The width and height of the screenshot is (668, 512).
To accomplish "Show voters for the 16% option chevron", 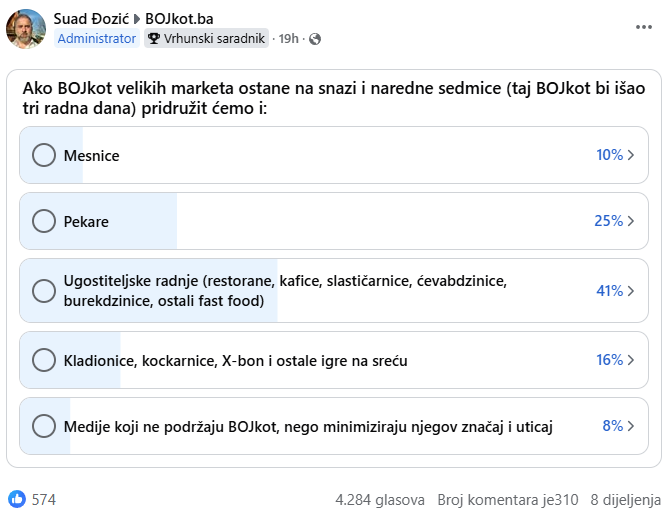I will pyautogui.click(x=631, y=360).
